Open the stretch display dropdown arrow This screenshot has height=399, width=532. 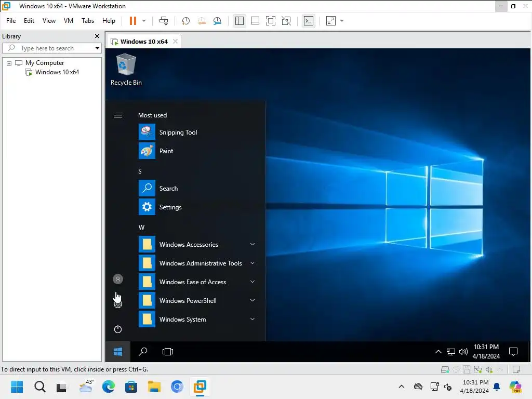(342, 21)
